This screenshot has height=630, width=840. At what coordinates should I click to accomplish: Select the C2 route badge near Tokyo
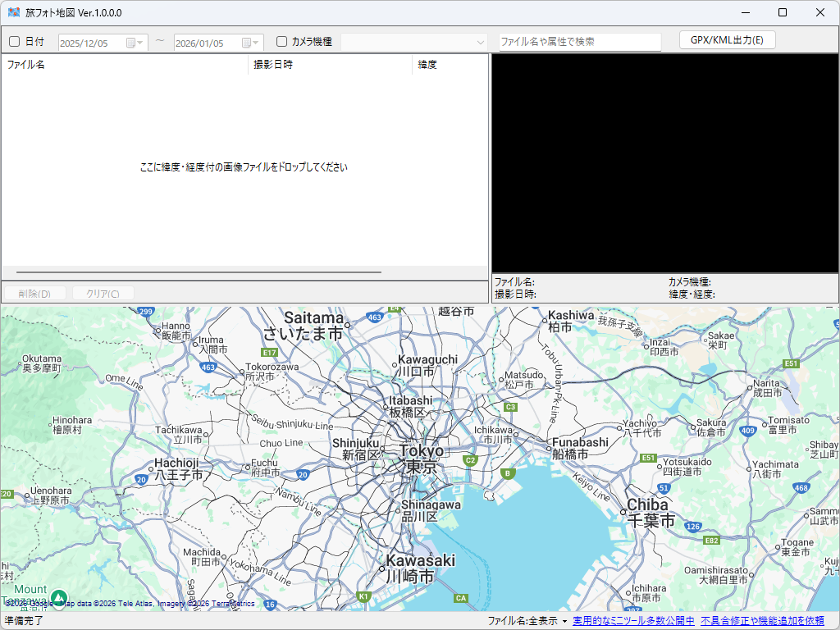pos(469,460)
